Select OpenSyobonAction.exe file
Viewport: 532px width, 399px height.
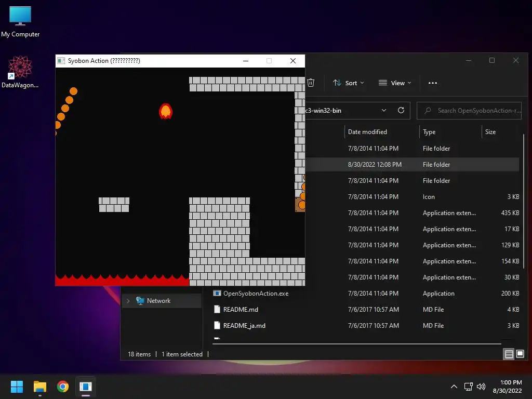point(256,294)
